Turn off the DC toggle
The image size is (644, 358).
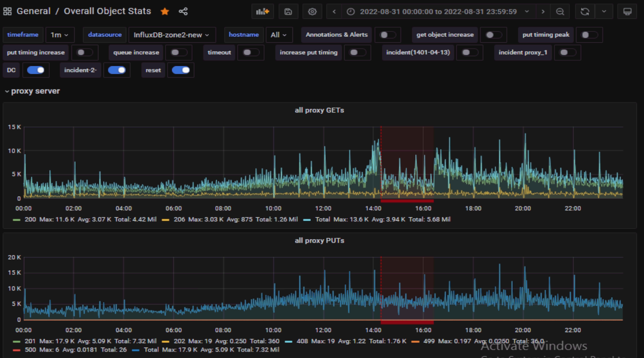tap(36, 70)
